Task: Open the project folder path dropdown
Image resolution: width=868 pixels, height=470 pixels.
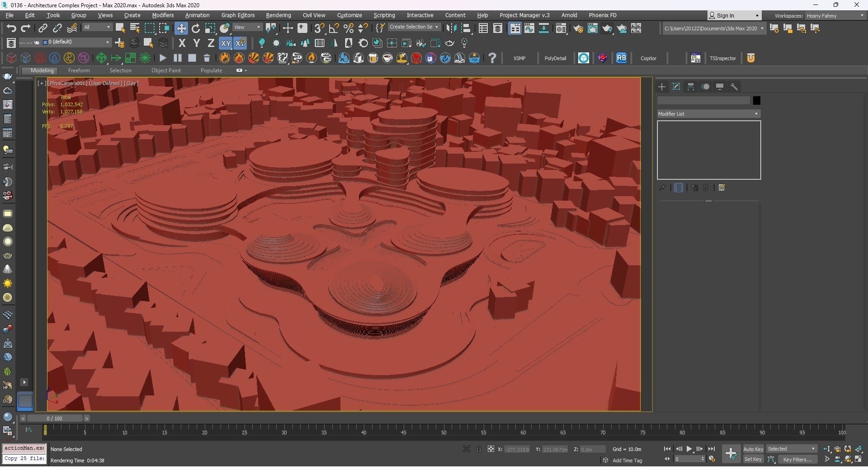Action: click(714, 28)
